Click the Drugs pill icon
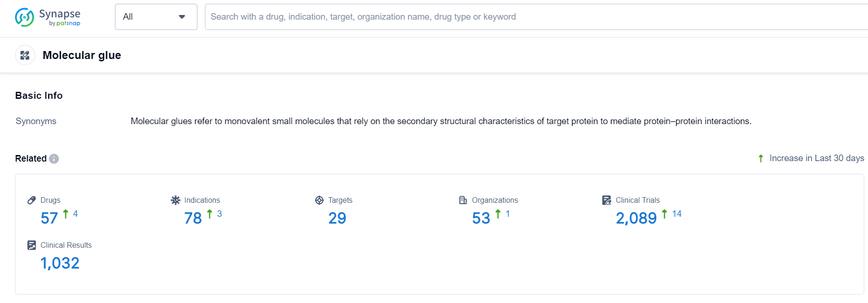Image resolution: width=868 pixels, height=303 pixels. click(32, 200)
